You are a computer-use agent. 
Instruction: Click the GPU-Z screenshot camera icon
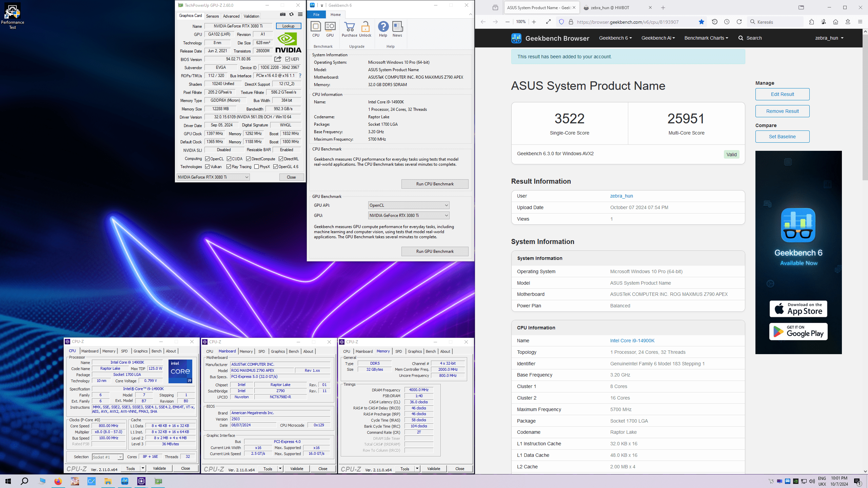tap(282, 14)
